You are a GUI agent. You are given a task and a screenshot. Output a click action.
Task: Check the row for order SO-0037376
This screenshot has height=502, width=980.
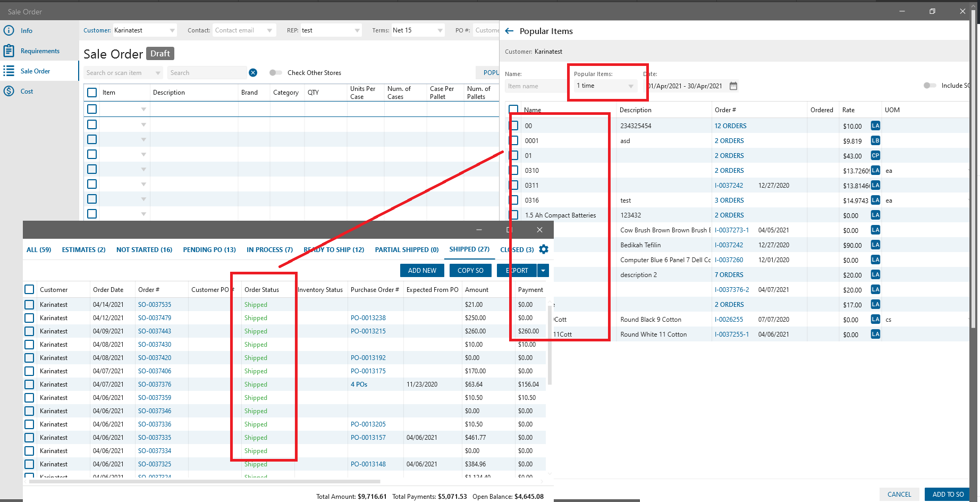click(29, 384)
